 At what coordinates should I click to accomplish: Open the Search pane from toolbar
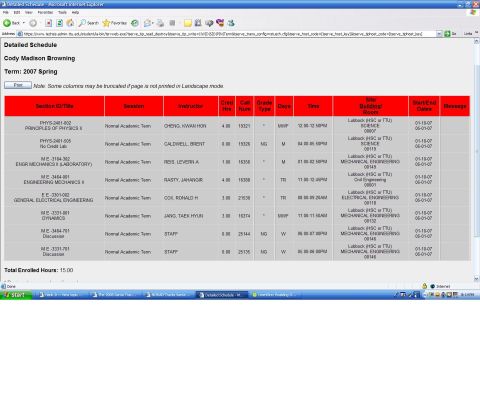(89, 23)
